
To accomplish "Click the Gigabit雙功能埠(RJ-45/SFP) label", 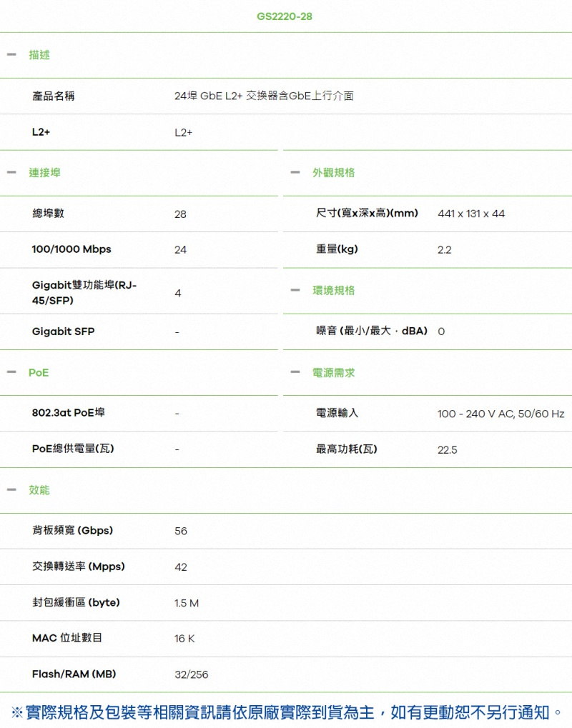I will point(84,292).
